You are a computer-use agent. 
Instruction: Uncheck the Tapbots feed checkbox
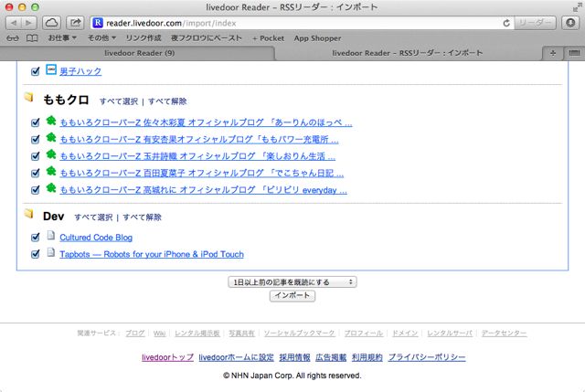pyautogui.click(x=36, y=254)
